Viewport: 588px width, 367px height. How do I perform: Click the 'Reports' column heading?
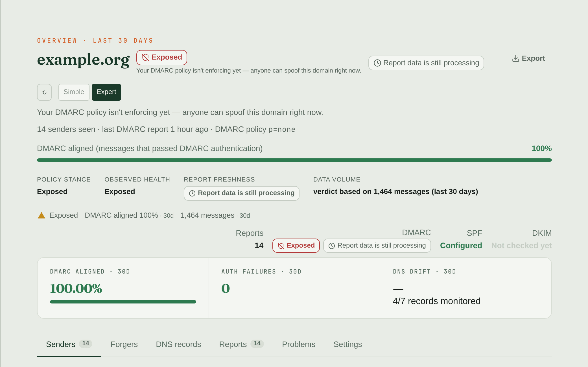pyautogui.click(x=250, y=233)
